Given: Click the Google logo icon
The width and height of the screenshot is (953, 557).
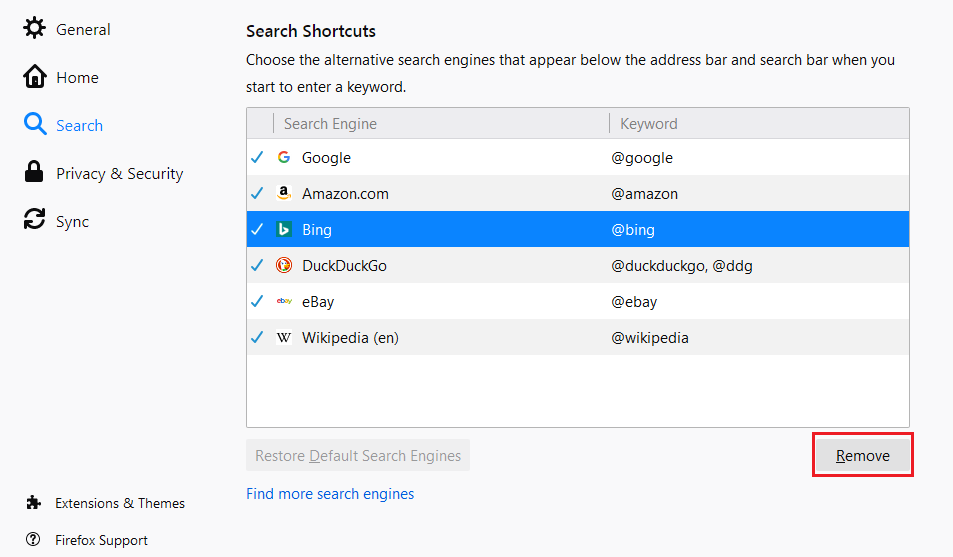Looking at the screenshot, I should (284, 157).
